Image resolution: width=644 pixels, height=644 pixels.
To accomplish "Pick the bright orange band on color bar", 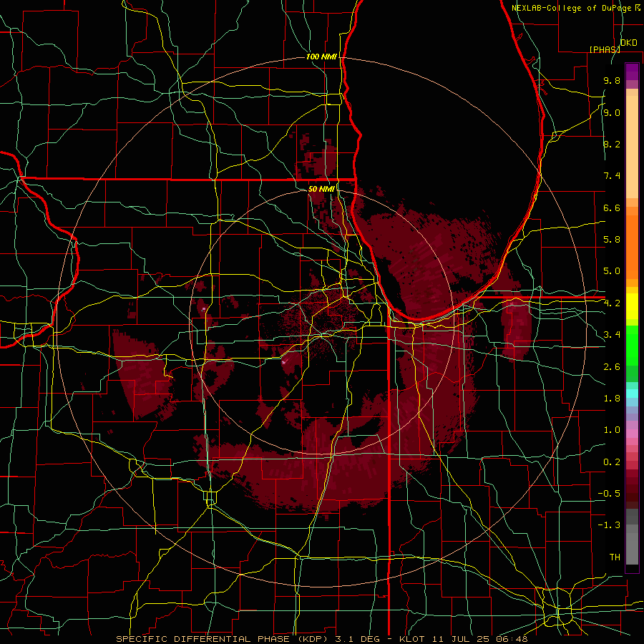I will point(632,246).
